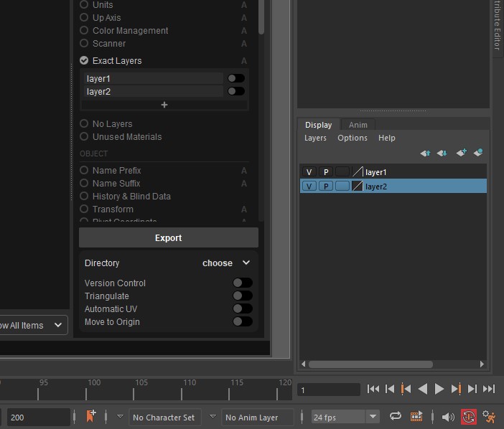Open the Attribute Editor side tab
This screenshot has height=429, width=504.
498,28
